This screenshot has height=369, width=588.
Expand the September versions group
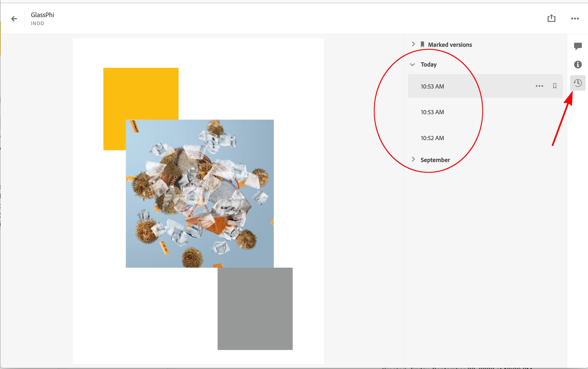tap(413, 159)
